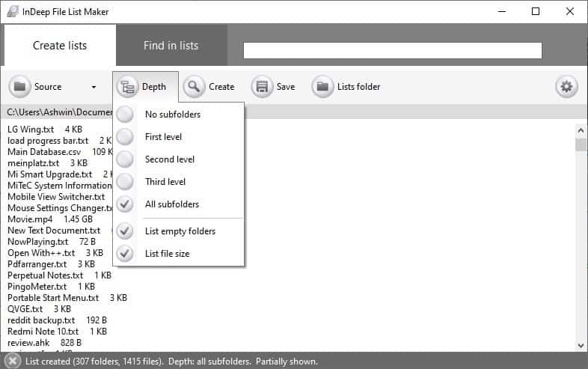Click the Lists folder label
The height and width of the screenshot is (369, 588).
tap(358, 87)
